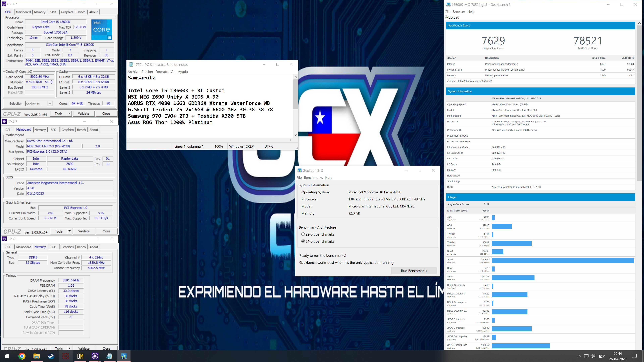Open Notepad's Ver menu
Screen dimensions: 644x362
click(x=173, y=72)
